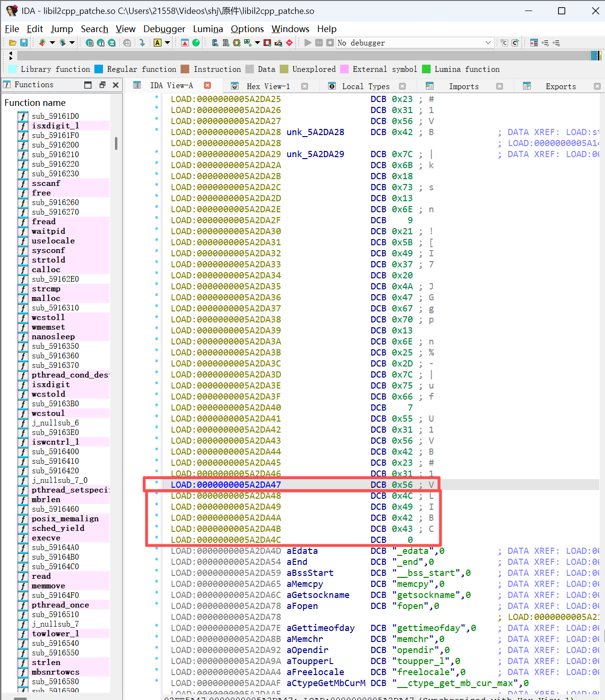605x700 pixels.
Task: Close the Hex View-1 tab
Action: coord(305,86)
